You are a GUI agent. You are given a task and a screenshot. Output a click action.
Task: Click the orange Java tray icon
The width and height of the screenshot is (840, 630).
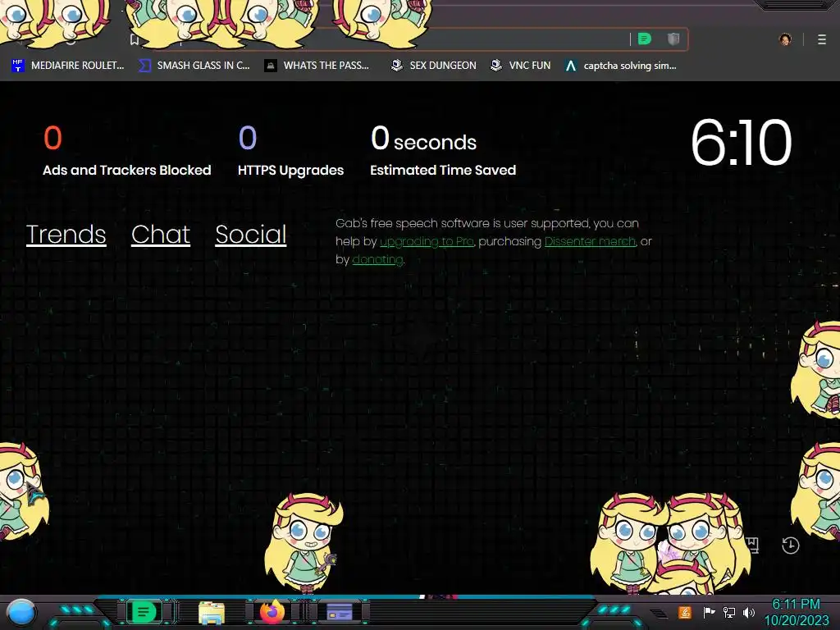pos(685,612)
